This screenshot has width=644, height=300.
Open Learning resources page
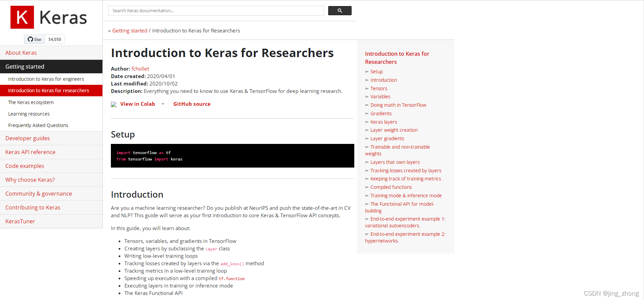click(x=51, y=114)
